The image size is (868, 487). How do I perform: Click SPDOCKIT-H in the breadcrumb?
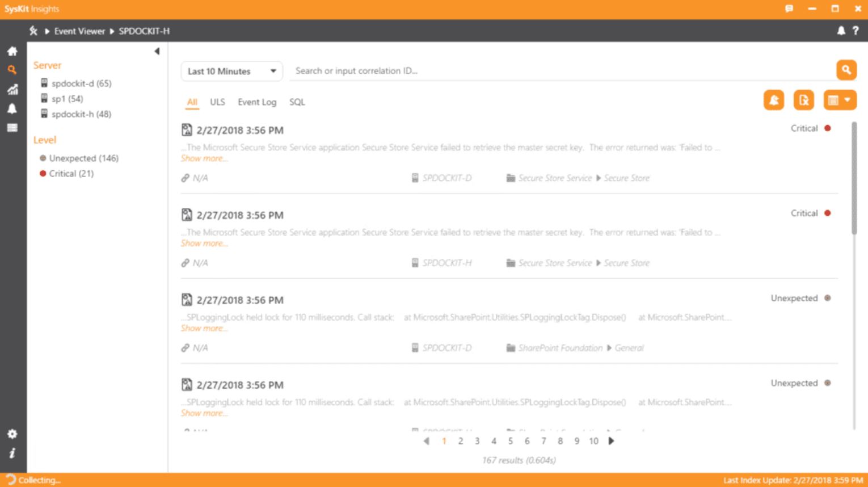[144, 31]
